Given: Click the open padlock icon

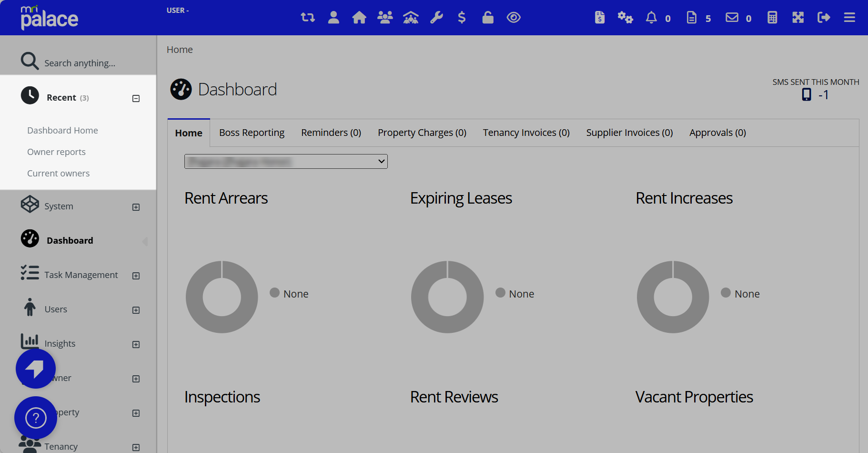Looking at the screenshot, I should click(x=488, y=18).
